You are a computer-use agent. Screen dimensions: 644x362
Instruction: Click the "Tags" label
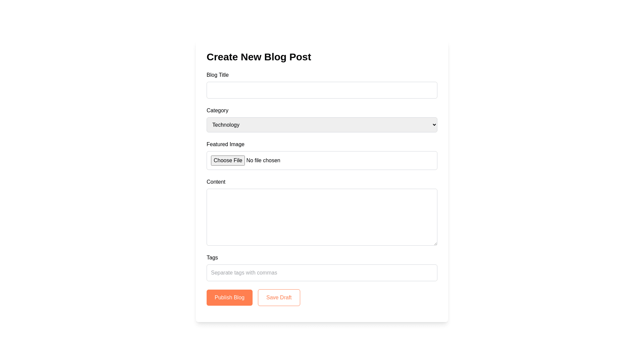click(x=212, y=258)
